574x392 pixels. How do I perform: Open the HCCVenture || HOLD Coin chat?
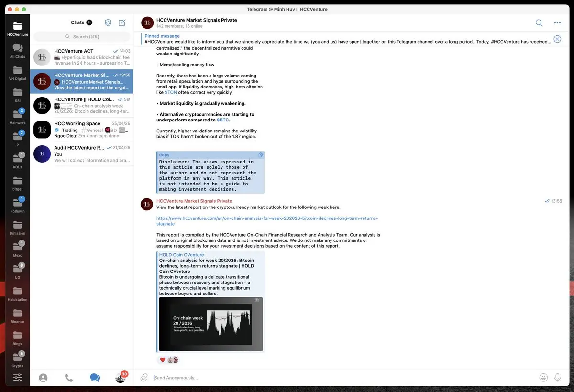point(82,106)
